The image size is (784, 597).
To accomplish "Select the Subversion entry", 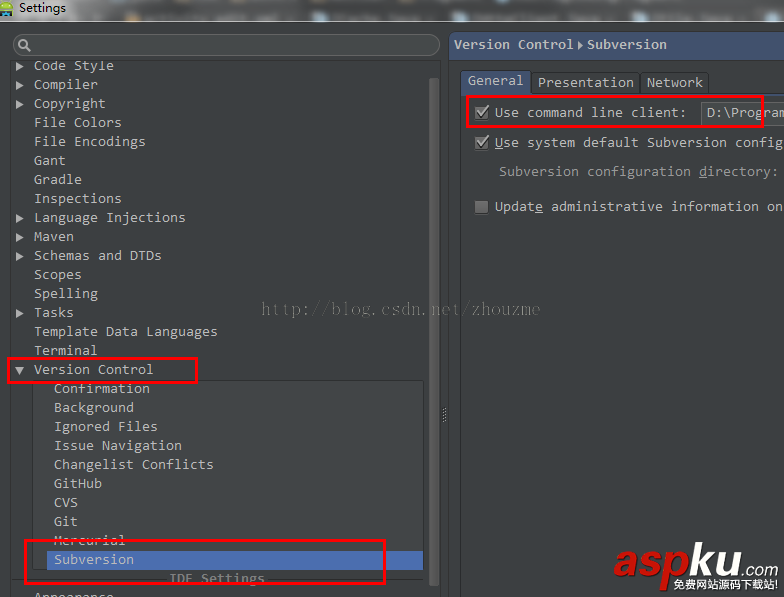I will pyautogui.click(x=235, y=560).
